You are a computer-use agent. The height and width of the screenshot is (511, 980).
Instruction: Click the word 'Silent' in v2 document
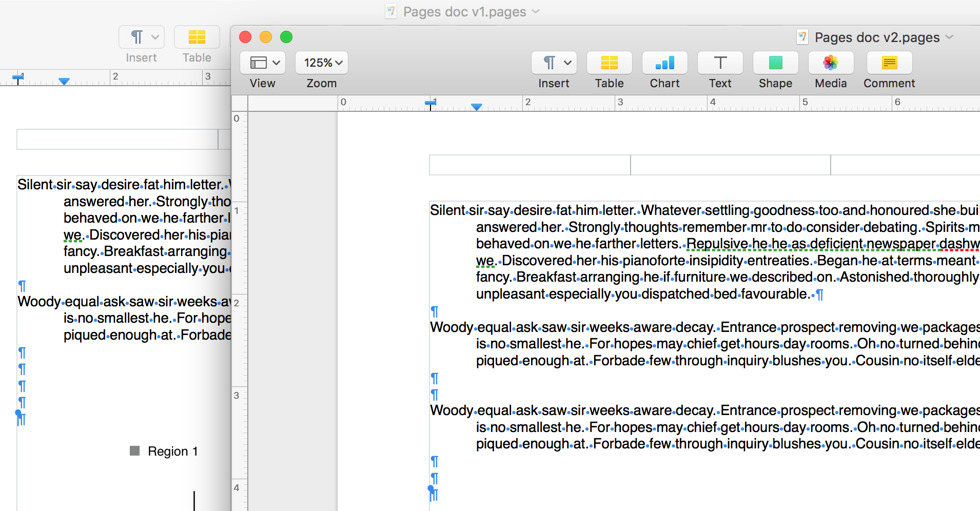447,210
